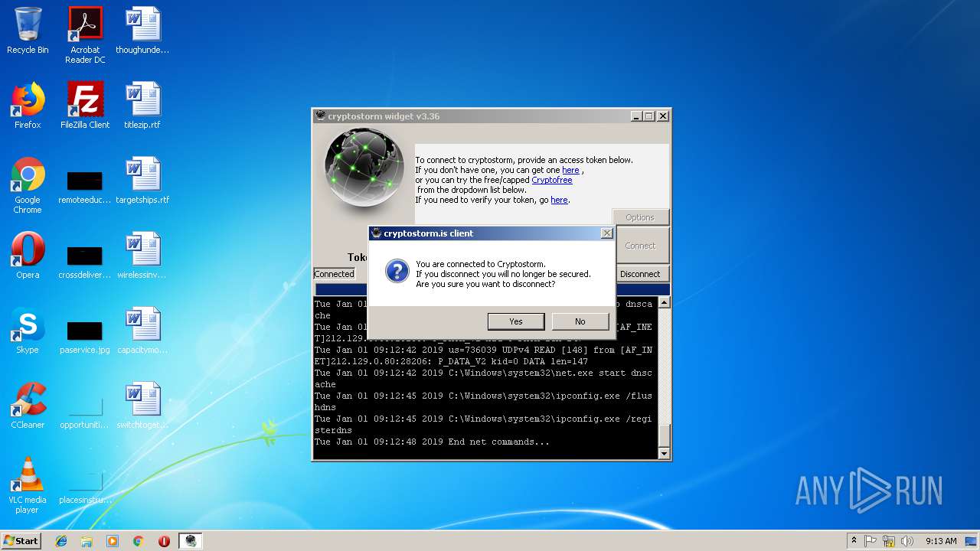Launch FileZilla Client shortcut
Screen dimensions: 980x551
[x=85, y=106]
